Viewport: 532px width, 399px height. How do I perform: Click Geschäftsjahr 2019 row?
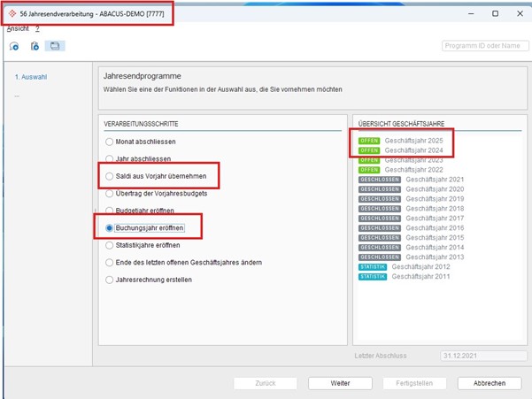pyautogui.click(x=412, y=199)
